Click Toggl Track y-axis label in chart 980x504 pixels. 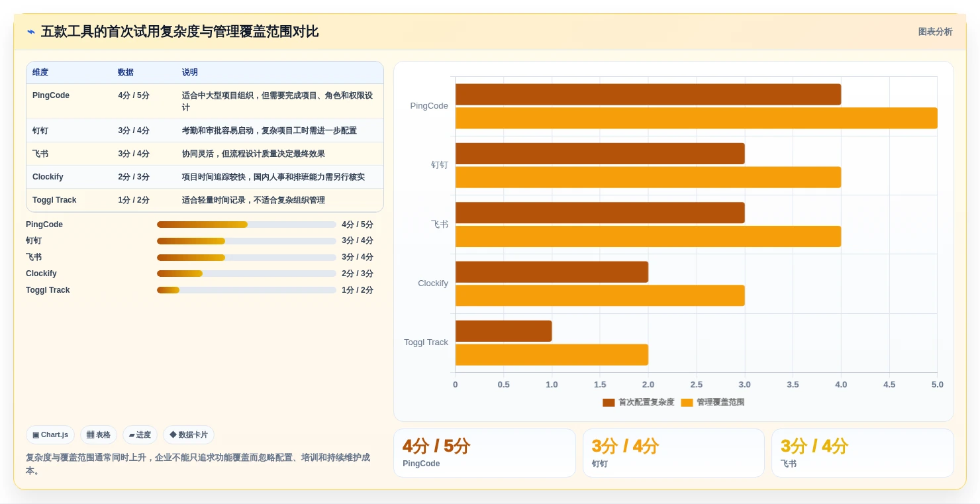pos(426,342)
